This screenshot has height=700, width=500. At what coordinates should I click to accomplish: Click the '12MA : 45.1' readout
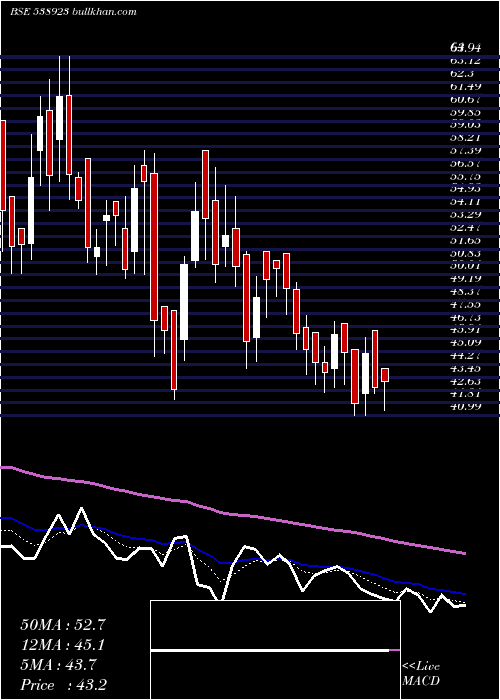(63, 645)
